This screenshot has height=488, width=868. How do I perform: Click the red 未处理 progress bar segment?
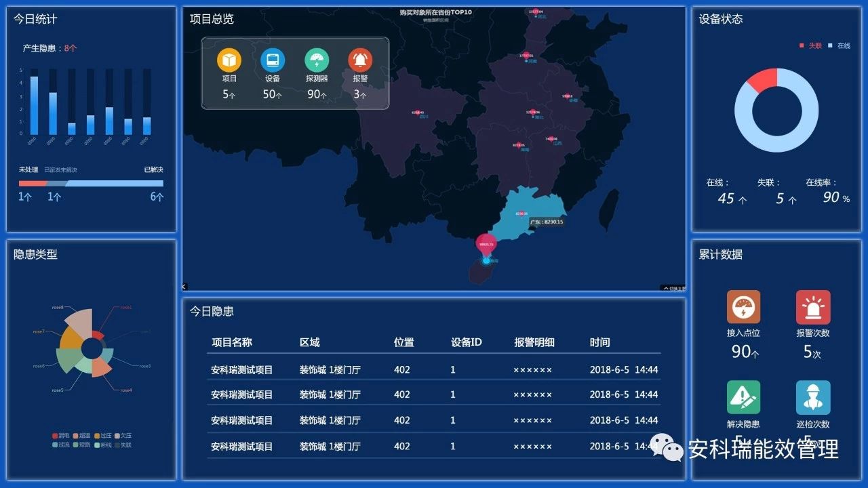[x=31, y=183]
